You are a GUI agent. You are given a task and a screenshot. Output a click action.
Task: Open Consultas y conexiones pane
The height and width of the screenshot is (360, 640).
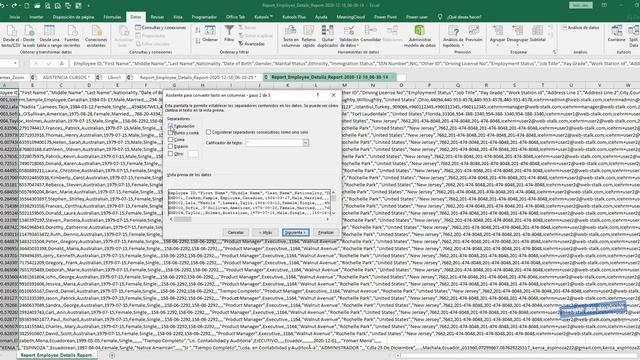pyautogui.click(x=161, y=28)
